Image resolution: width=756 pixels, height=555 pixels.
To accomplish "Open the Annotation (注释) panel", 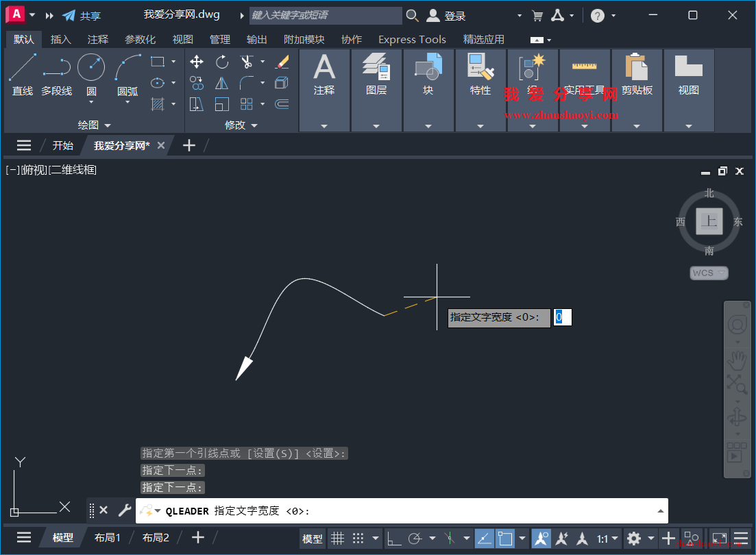I will coord(324,90).
